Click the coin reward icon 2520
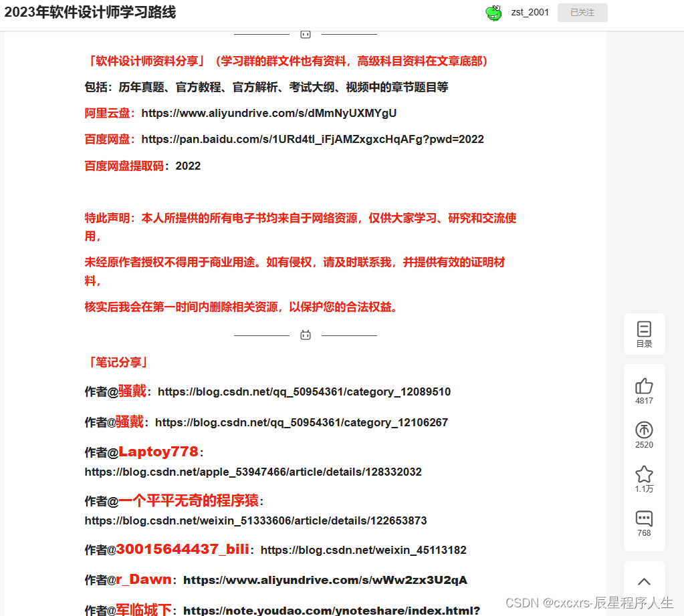Screen dimensions: 684x616 pyautogui.click(x=644, y=430)
